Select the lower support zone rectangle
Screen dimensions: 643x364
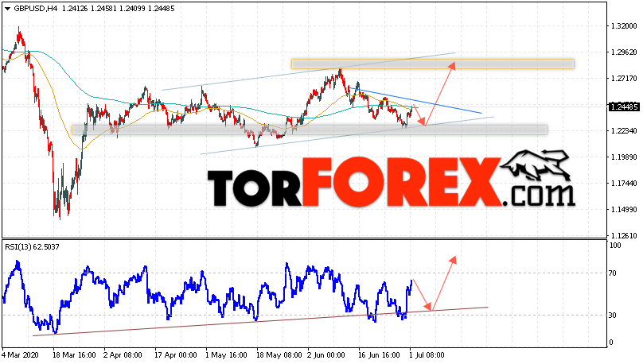(310, 130)
